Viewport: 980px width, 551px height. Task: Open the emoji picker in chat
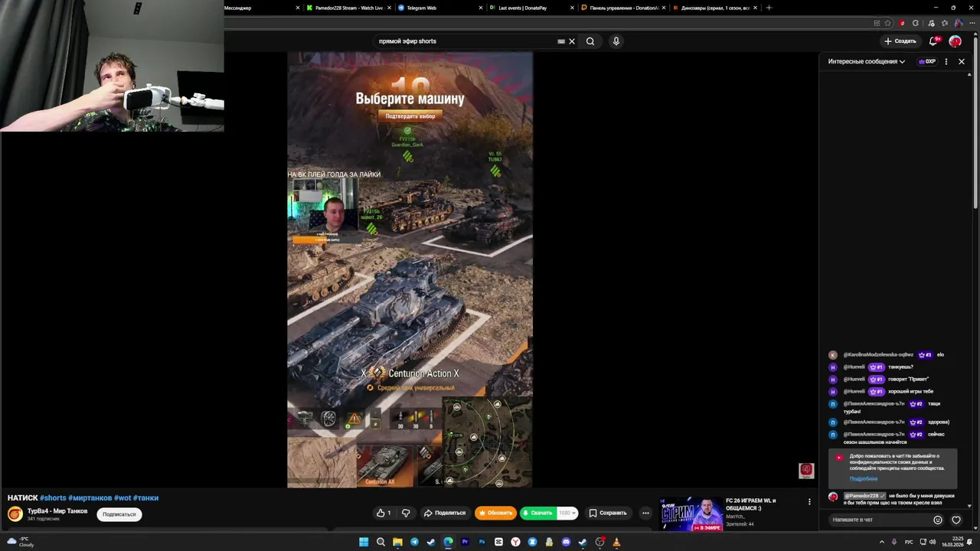937,520
